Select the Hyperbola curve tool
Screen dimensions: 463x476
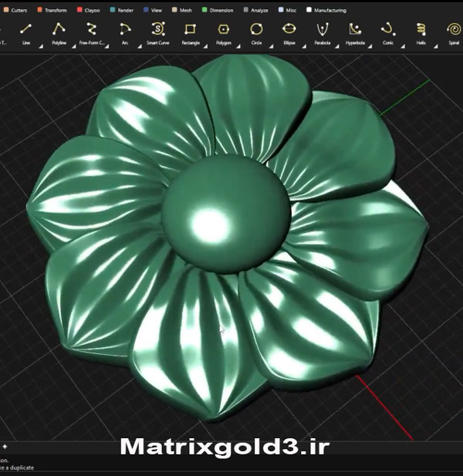355,32
